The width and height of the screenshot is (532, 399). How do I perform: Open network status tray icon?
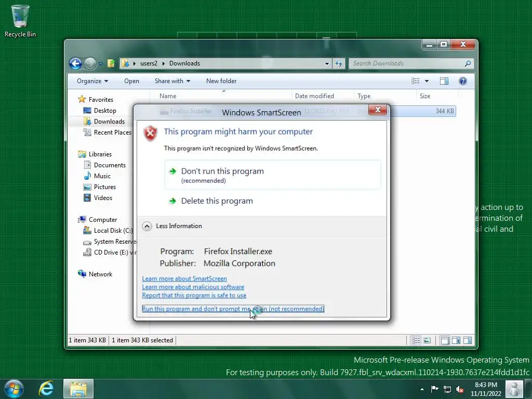tap(447, 389)
